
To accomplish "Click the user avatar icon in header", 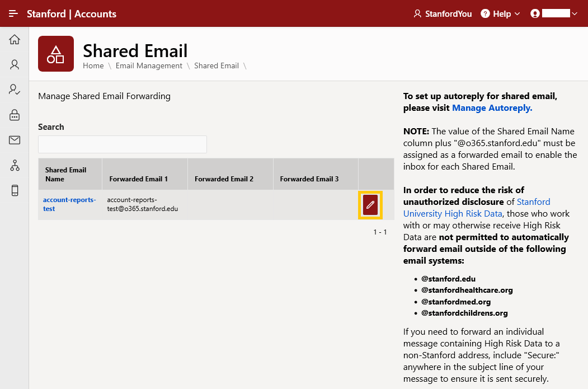I will tap(535, 14).
